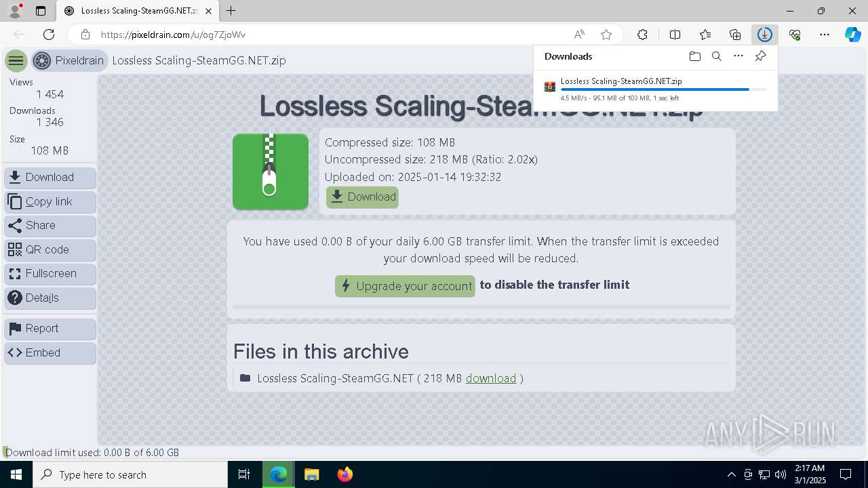The height and width of the screenshot is (488, 868).
Task: Report this file
Action: pyautogui.click(x=50, y=329)
